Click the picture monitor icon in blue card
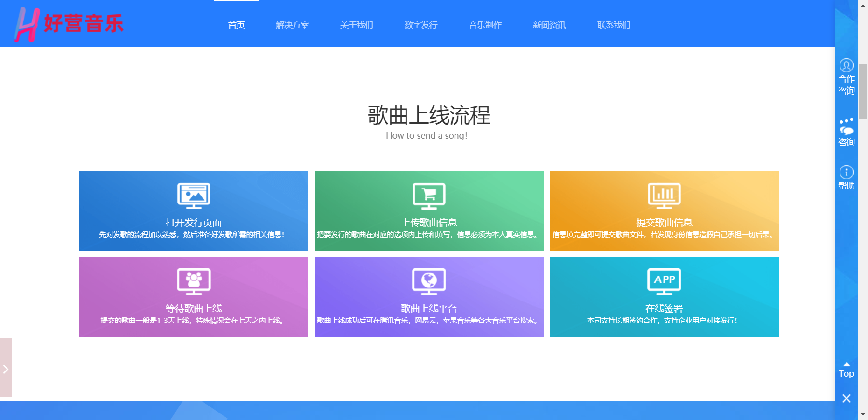This screenshot has width=868, height=420. click(194, 196)
